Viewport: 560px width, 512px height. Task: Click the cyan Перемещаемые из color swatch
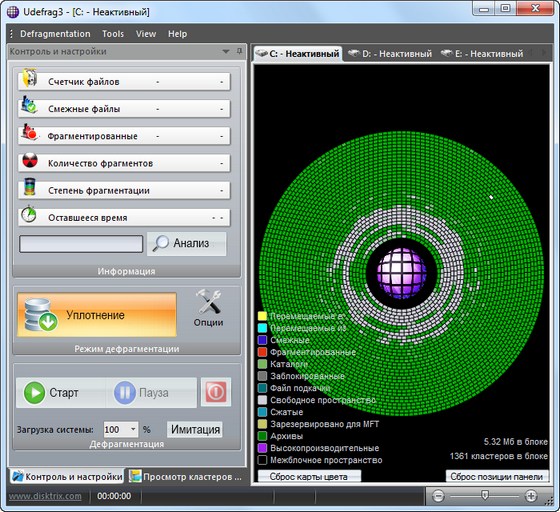point(262,328)
